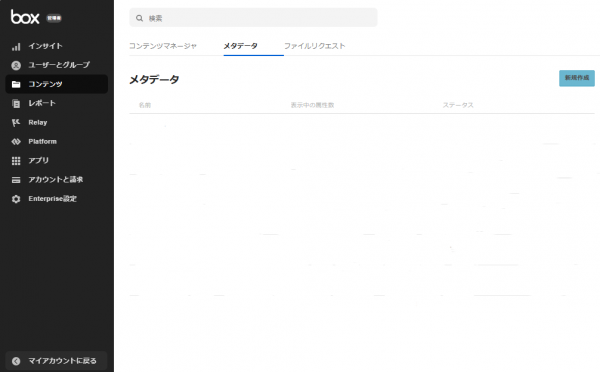The height and width of the screenshot is (372, 600).
Task: Click the 名前 column header
Action: (145, 105)
